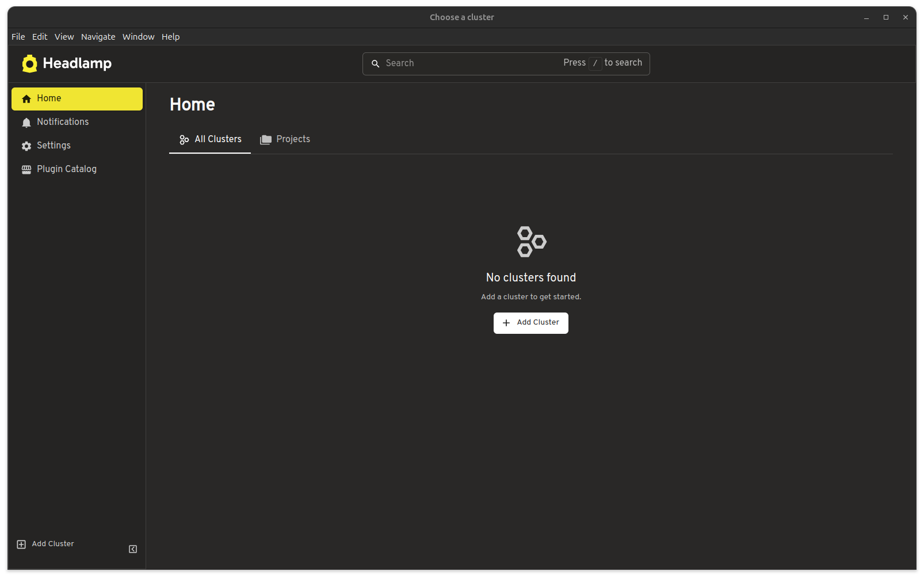Collapse the sidebar using the arrow icon
Image resolution: width=924 pixels, height=579 pixels.
pos(133,549)
